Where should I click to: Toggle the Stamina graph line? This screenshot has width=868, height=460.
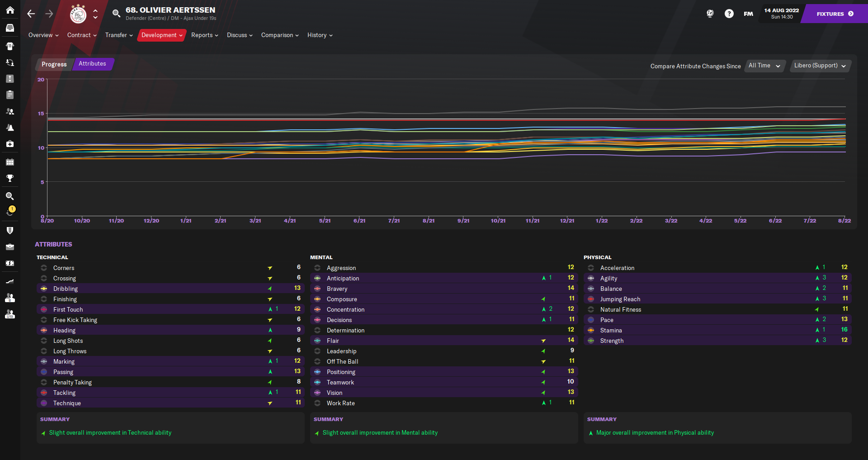point(591,330)
